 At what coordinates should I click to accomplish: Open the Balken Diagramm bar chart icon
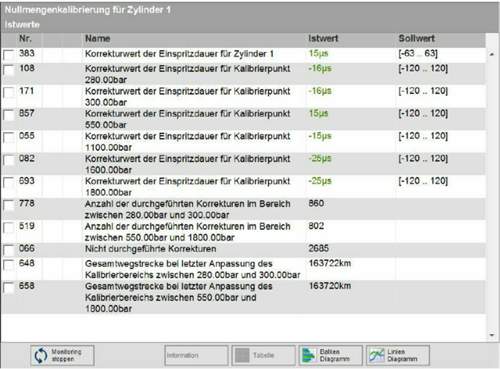coord(309,355)
